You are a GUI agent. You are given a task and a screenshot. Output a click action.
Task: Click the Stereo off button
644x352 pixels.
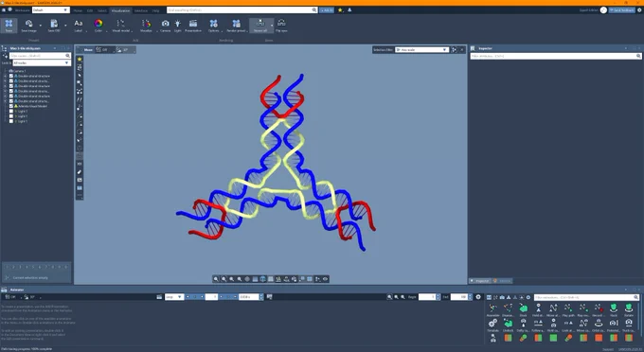[260, 26]
